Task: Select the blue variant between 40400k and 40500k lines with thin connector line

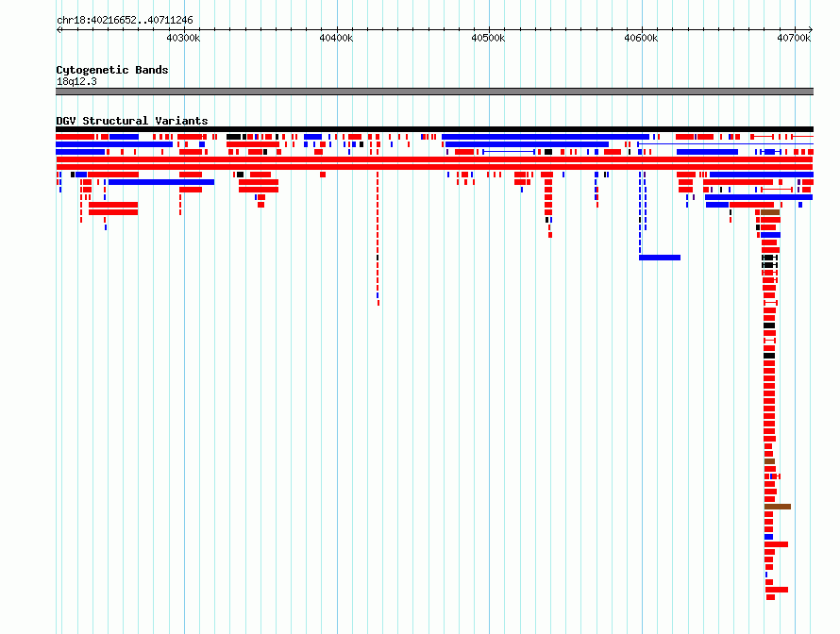Action: click(x=509, y=152)
